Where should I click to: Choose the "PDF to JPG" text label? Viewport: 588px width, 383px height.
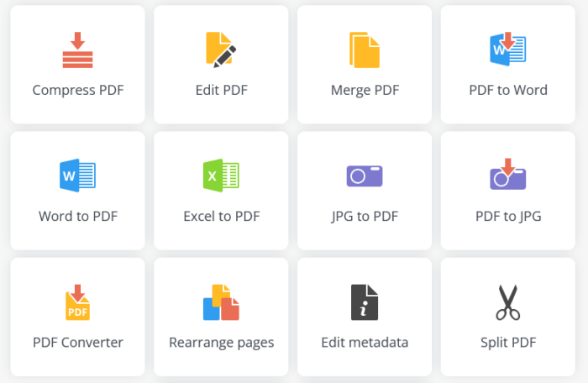point(508,217)
